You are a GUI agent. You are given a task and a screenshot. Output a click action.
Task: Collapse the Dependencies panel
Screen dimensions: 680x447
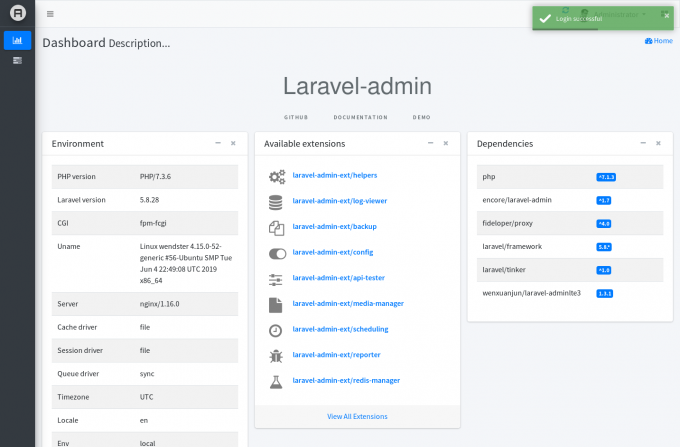click(643, 143)
